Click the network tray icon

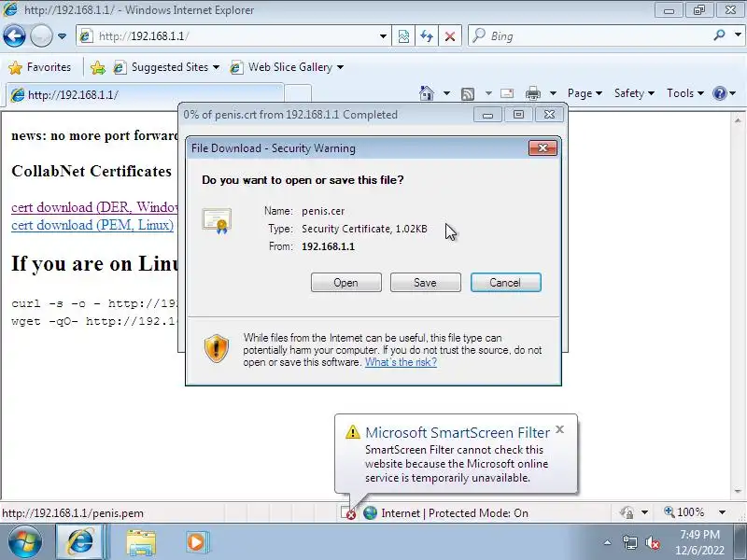click(629, 542)
